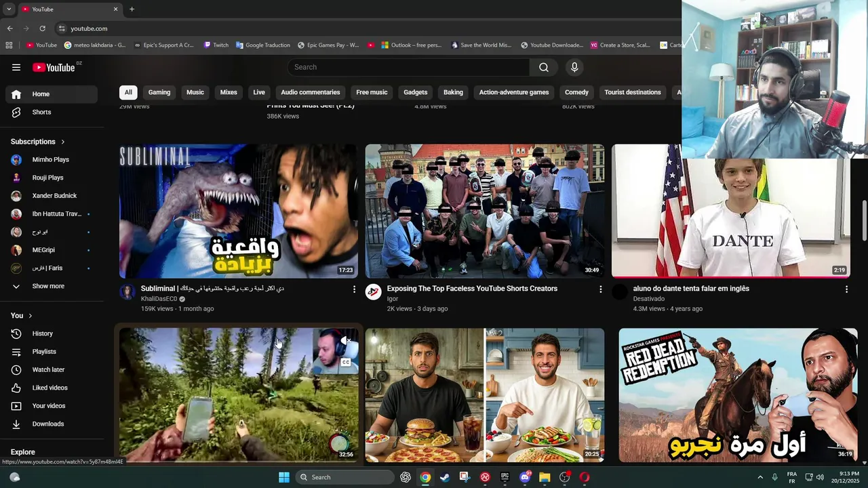
Task: Open the Red Dead Redemption thumbnail
Action: pyautogui.click(x=738, y=395)
